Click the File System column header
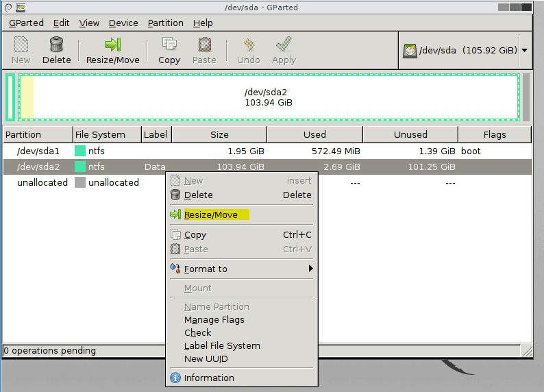 pyautogui.click(x=108, y=134)
